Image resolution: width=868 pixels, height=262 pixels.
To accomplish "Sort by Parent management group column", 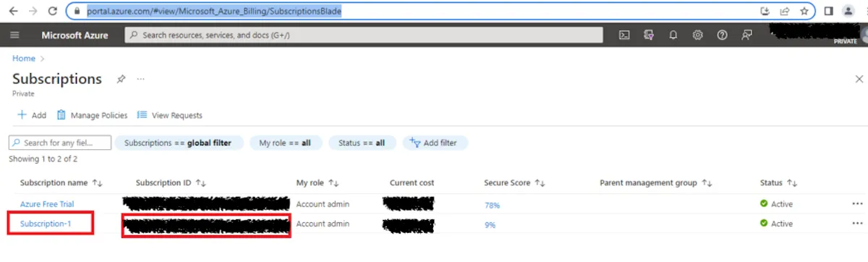I will 656,183.
